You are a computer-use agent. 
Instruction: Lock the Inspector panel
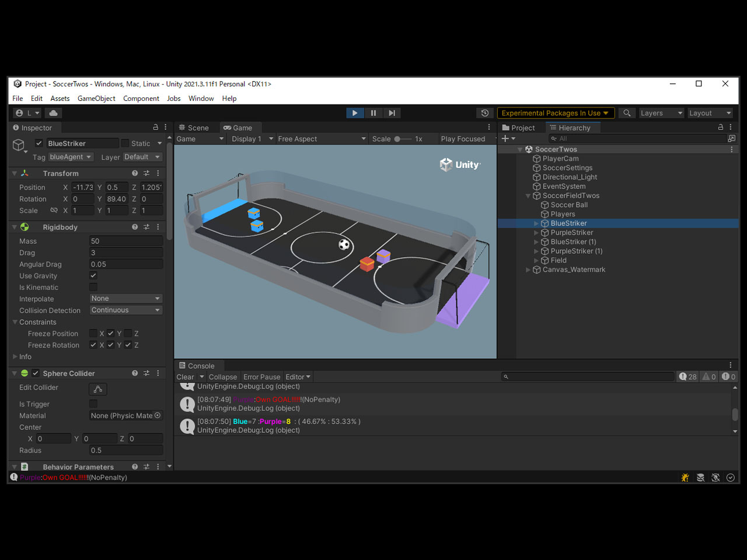click(156, 127)
